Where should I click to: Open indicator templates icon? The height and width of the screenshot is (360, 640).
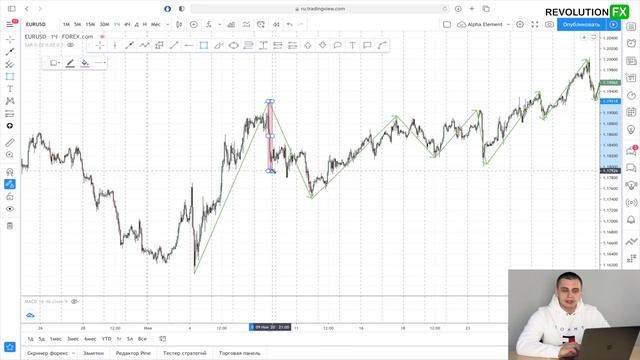[x=246, y=24]
